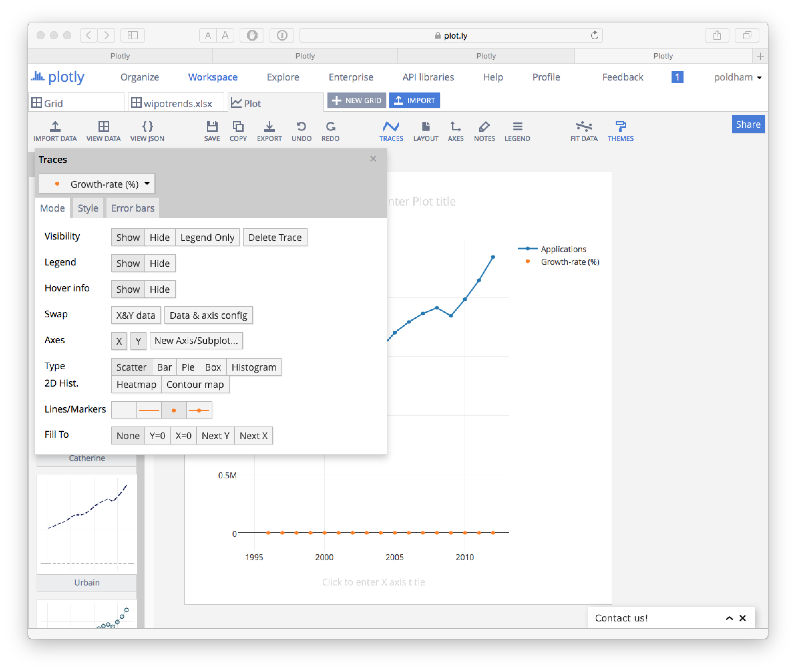Set Visibility to Show
Viewport: 796px width, 672px height.
click(x=128, y=237)
